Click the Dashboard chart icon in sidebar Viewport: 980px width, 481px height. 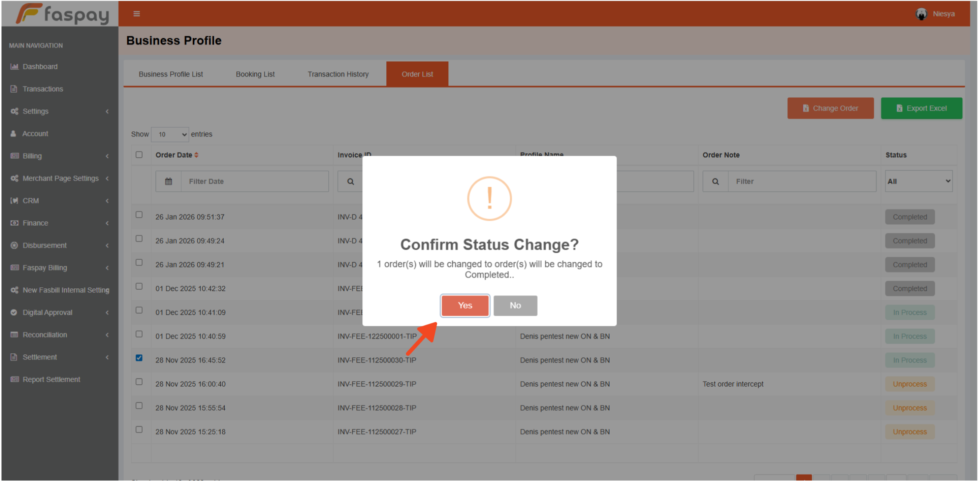tap(15, 66)
